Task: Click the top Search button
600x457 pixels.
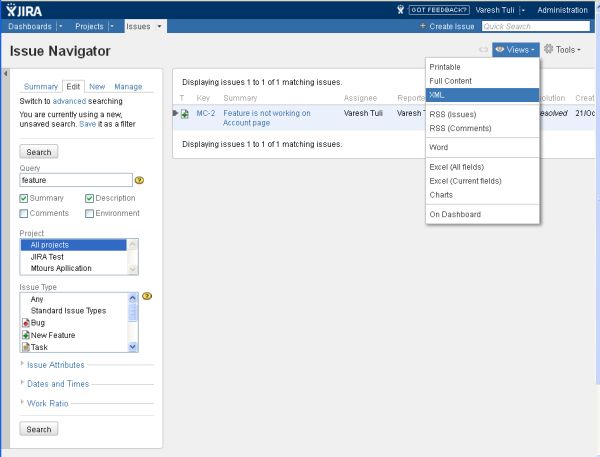Action: point(39,152)
